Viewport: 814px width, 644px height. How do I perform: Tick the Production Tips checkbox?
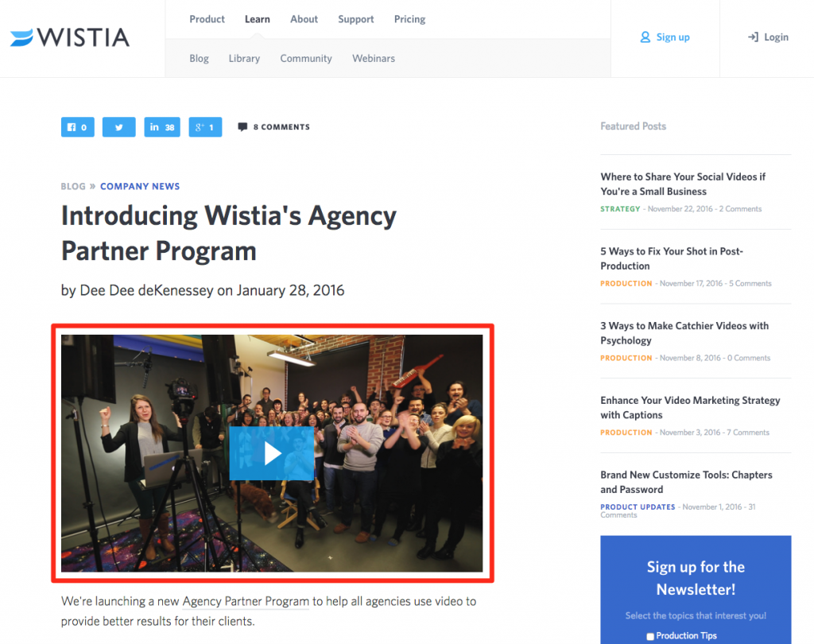pos(650,637)
